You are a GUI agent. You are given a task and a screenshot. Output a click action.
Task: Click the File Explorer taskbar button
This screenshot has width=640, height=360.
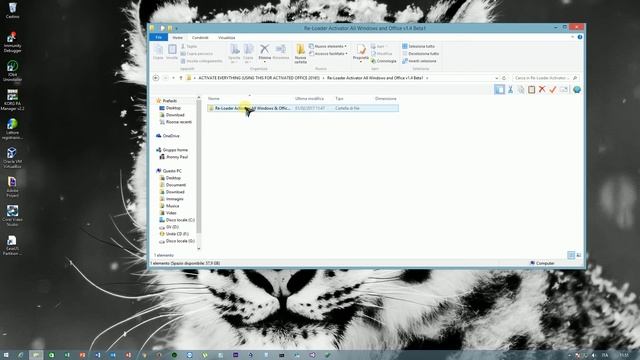click(36, 355)
